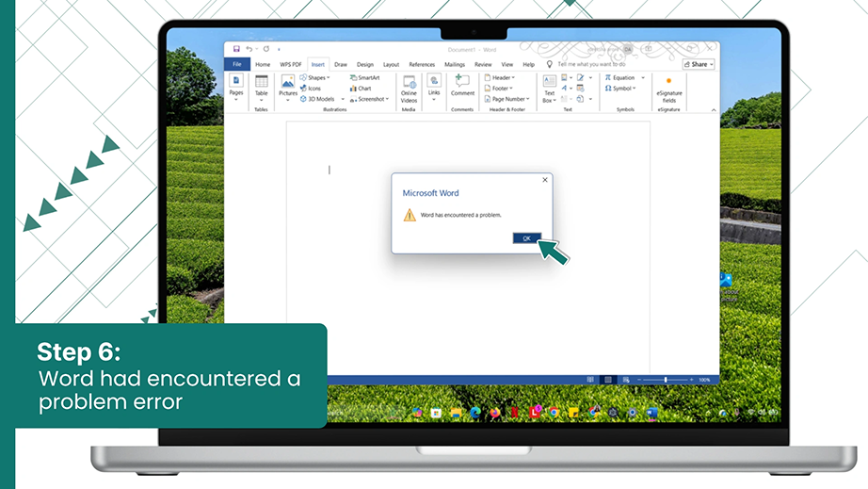The height and width of the screenshot is (489, 868).
Task: Click the eSignature fields icon
Action: pyautogui.click(x=668, y=90)
